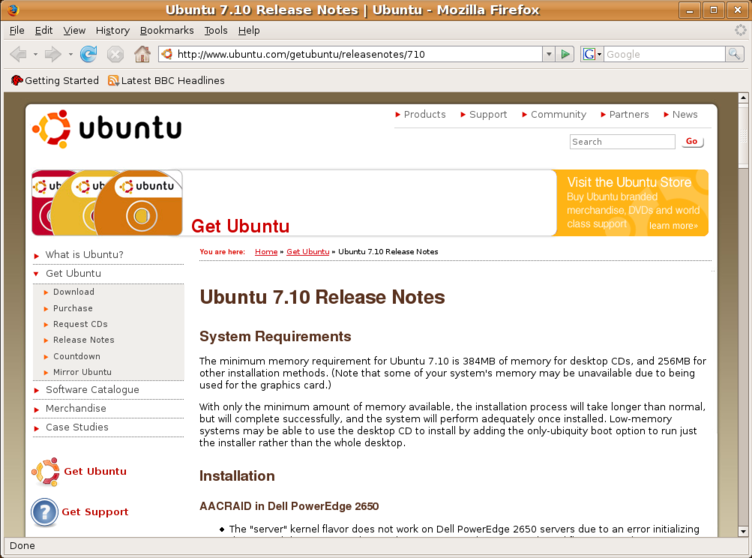Viewport: 752px width, 558px height.
Task: Open the Purchase sidebar link
Action: [x=73, y=308]
